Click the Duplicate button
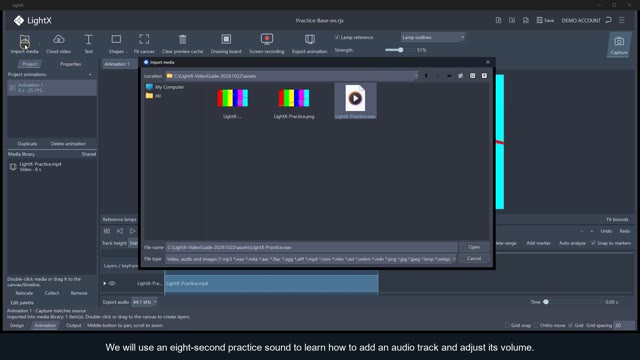The width and height of the screenshot is (640, 360). (x=27, y=144)
